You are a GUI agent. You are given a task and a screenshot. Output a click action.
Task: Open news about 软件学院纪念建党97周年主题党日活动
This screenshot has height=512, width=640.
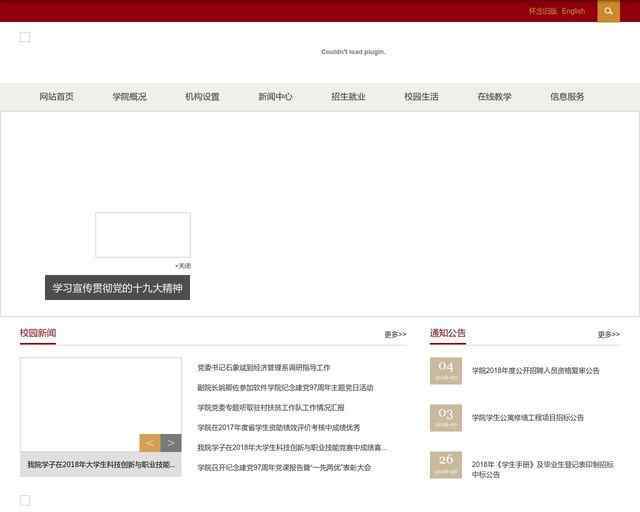click(x=285, y=387)
